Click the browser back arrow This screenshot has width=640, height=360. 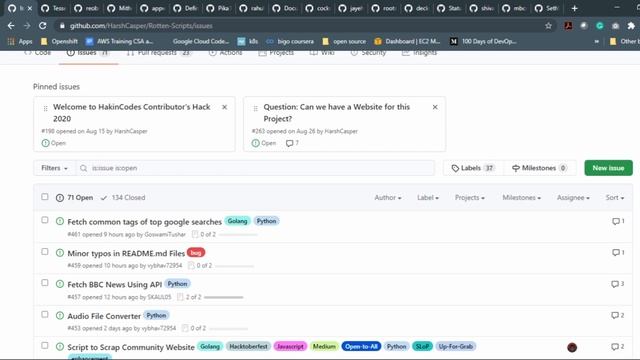pos(11,26)
